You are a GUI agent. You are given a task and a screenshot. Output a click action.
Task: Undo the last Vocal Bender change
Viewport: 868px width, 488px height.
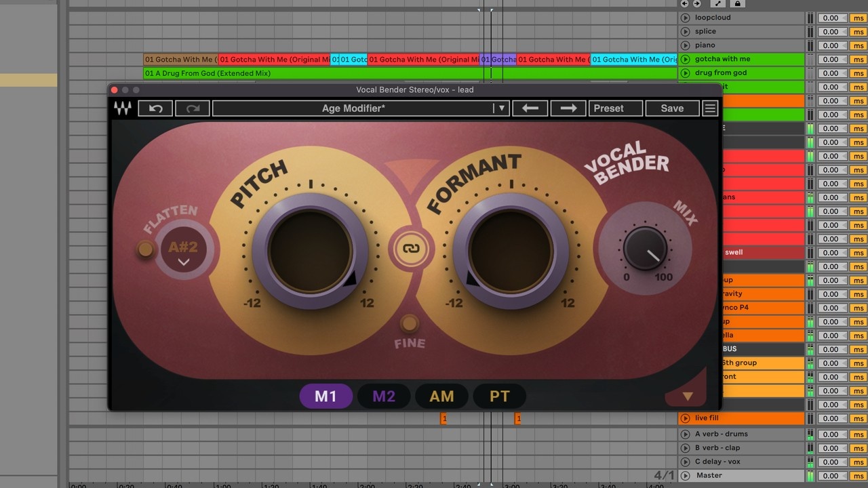[156, 108]
